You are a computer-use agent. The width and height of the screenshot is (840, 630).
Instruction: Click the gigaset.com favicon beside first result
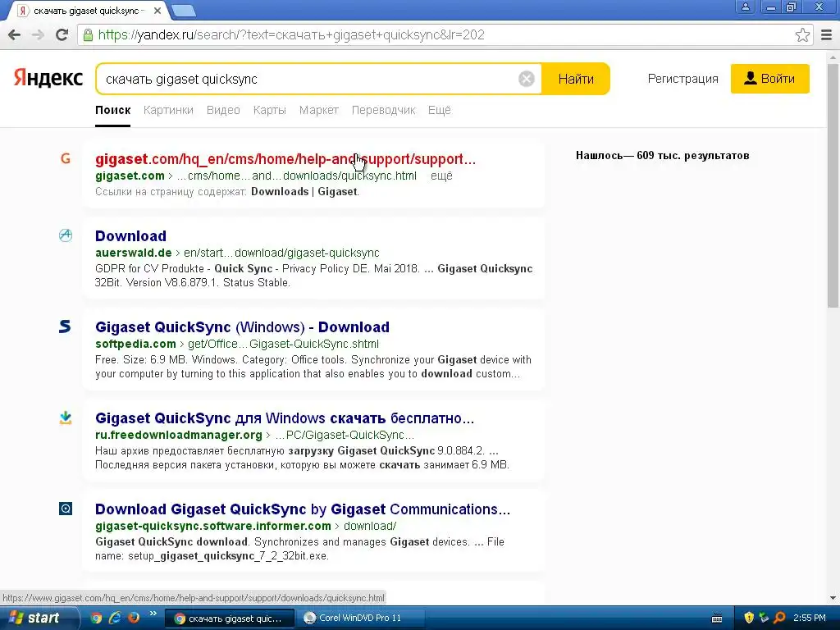point(66,158)
